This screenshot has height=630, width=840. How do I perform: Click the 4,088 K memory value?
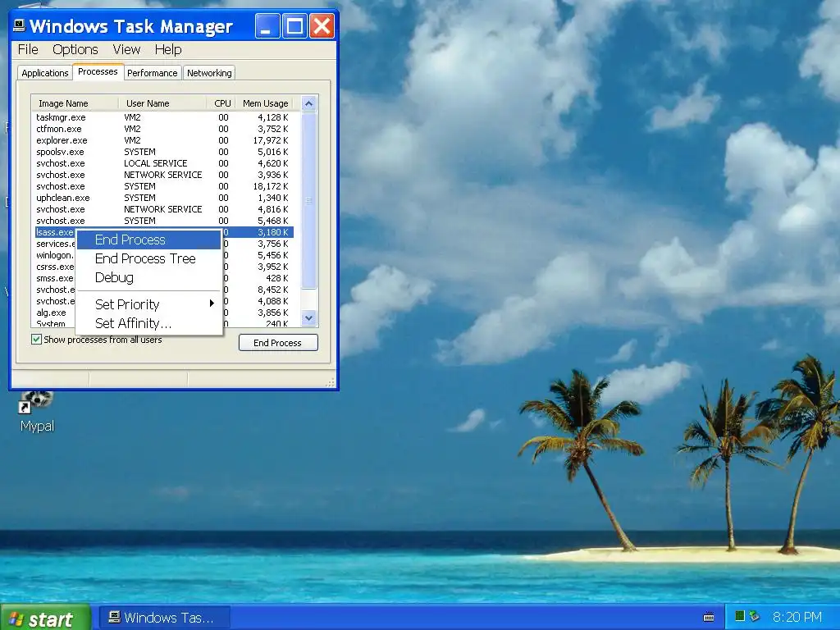pyautogui.click(x=272, y=301)
